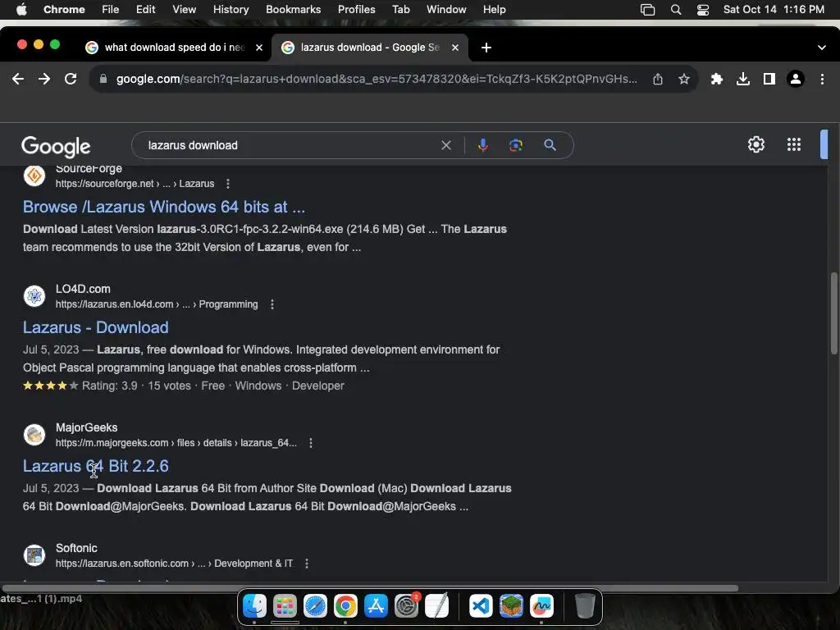This screenshot has width=840, height=630.
Task: Open Visual Studio Code from the Dock
Action: [481, 606]
